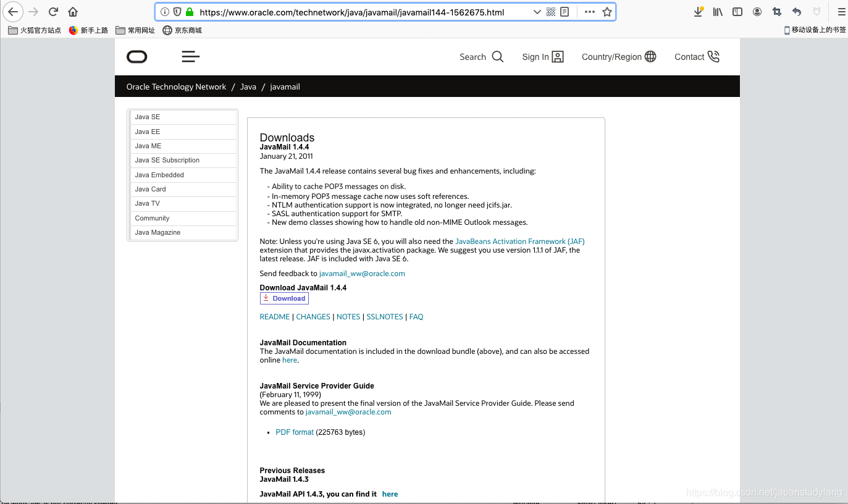Click the undo arrow toolbar icon
The height and width of the screenshot is (504, 848).
pos(797,12)
